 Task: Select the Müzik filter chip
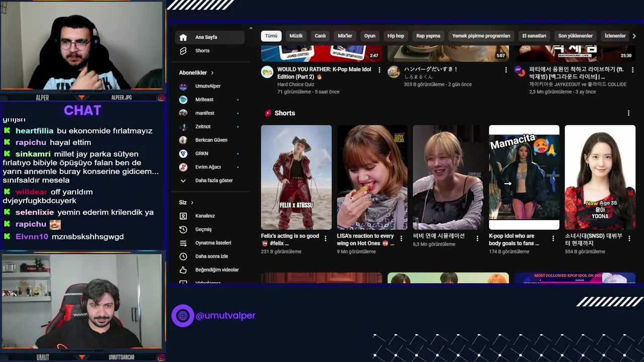click(296, 36)
